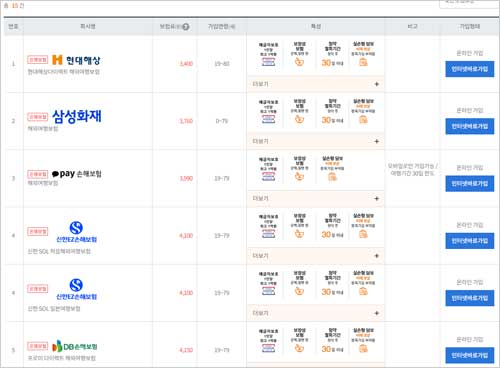Click 신한 SOL 처음해외여행보험 product name
Image resolution: width=500 pixels, height=368 pixels.
pyautogui.click(x=59, y=251)
